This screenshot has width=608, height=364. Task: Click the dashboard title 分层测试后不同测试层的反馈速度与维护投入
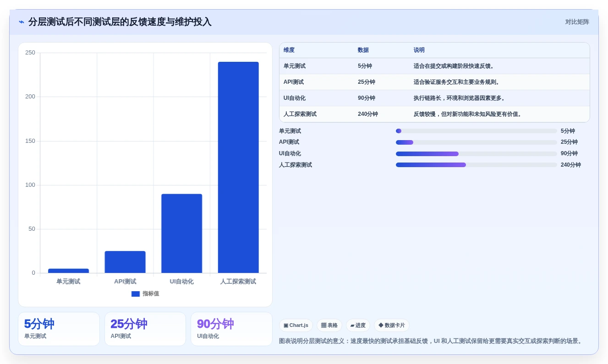pos(120,22)
